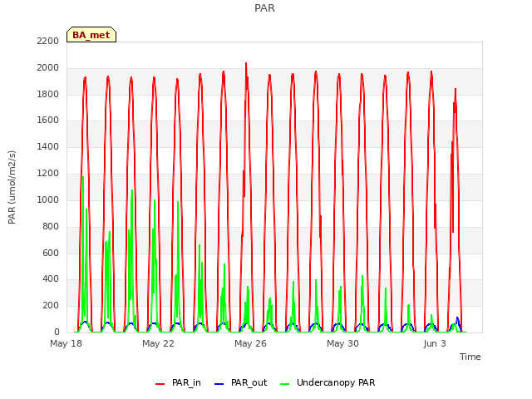
Task: Click the 600 y-axis tick label
Action: pyautogui.click(x=51, y=253)
